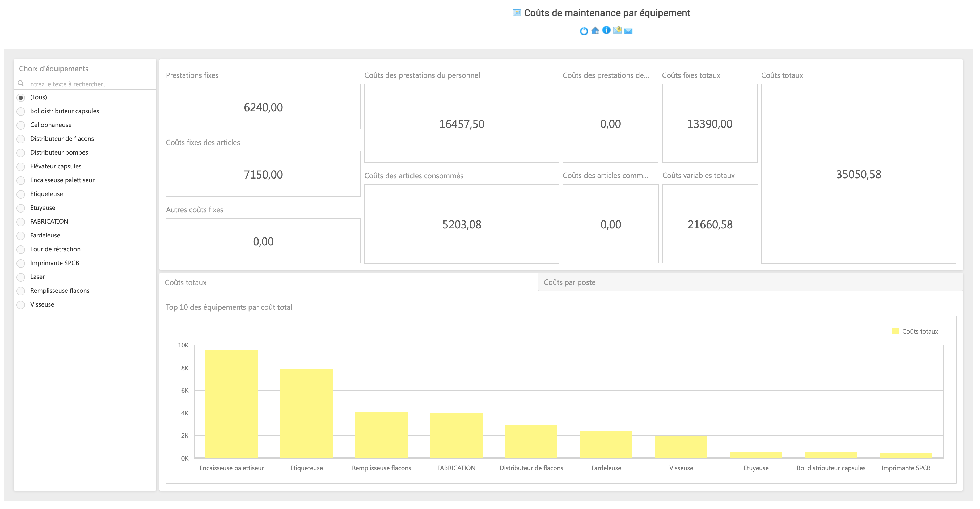The height and width of the screenshot is (509, 980).
Task: Click the Prestations fixes 6240,00 card
Action: coord(263,107)
